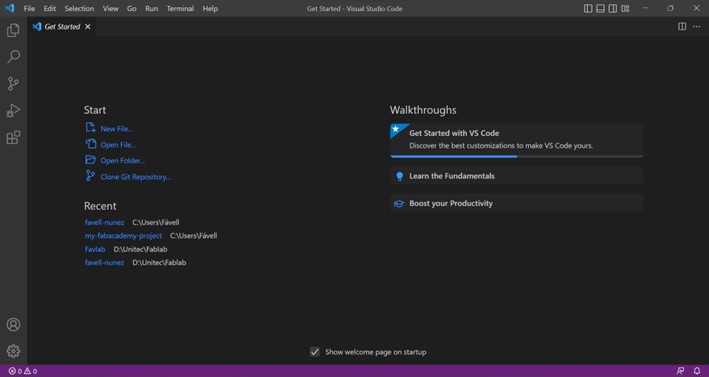Click the feedback icon in status bar
Image resolution: width=709 pixels, height=377 pixels.
point(680,371)
